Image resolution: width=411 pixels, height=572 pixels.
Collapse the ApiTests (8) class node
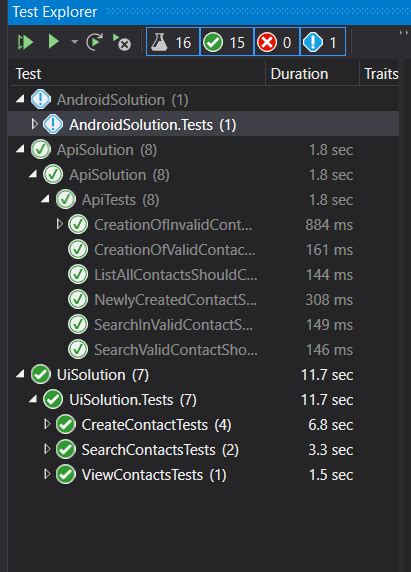[45, 199]
